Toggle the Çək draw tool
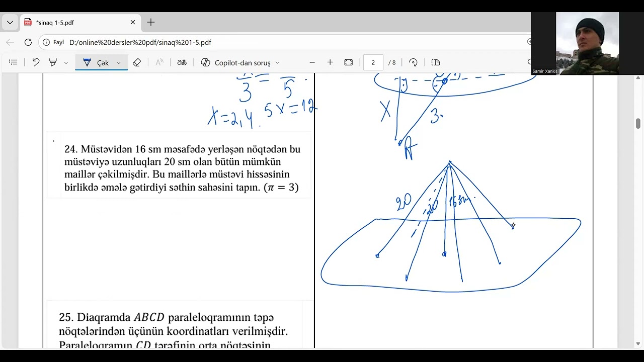This screenshot has height=362, width=644. coord(96,62)
